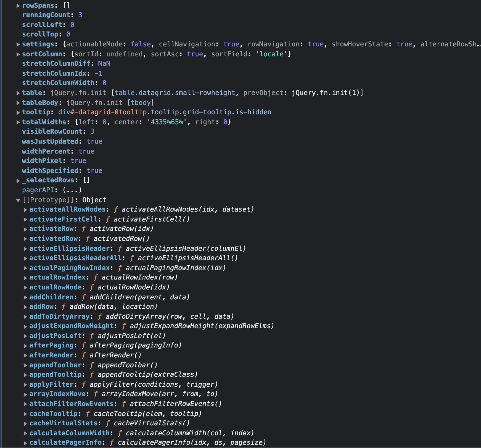This screenshot has width=481, height=448.
Task: Click the addRow(data, location) function signature
Action: pos(113,307)
